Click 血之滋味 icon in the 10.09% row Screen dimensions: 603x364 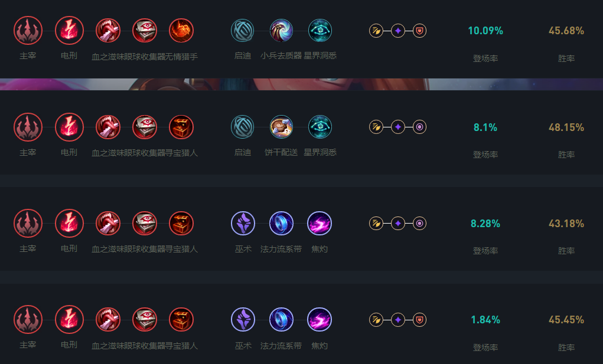pos(108,31)
